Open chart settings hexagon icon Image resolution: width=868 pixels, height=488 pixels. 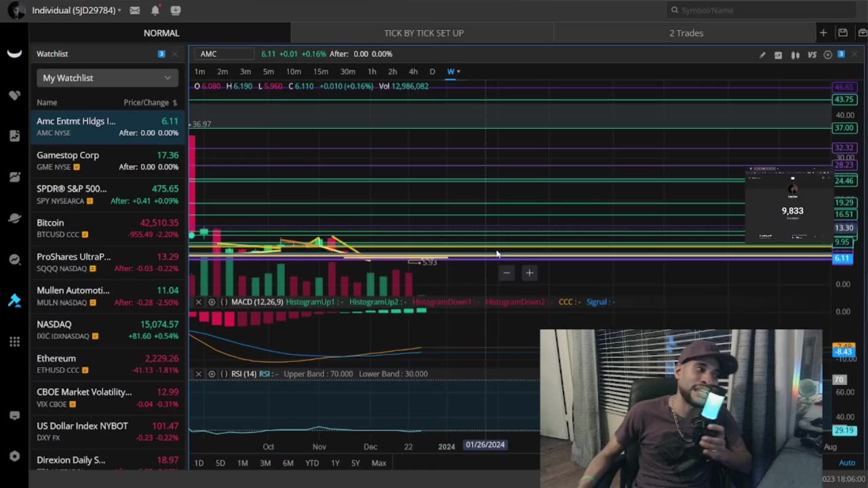pos(828,55)
